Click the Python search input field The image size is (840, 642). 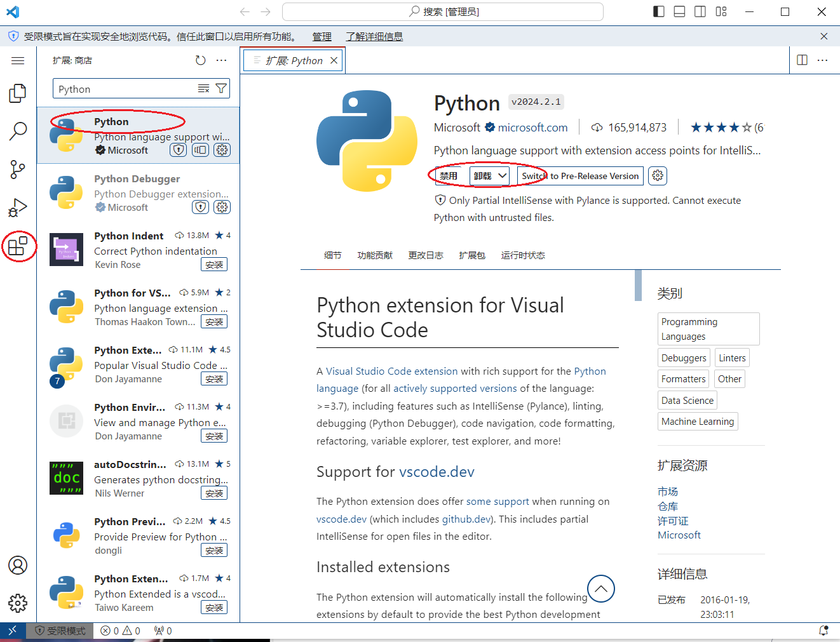[x=127, y=89]
